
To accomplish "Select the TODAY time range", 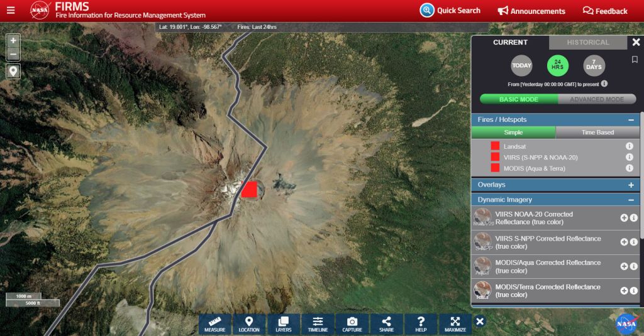I will [x=521, y=65].
